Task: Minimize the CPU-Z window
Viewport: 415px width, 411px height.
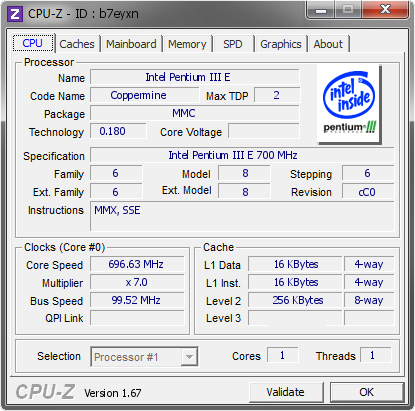Action: pyautogui.click(x=321, y=10)
